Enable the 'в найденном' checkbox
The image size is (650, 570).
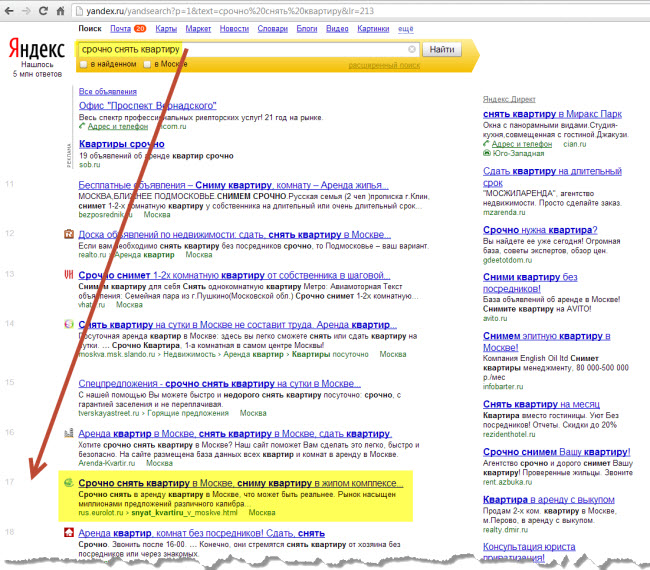[84, 64]
